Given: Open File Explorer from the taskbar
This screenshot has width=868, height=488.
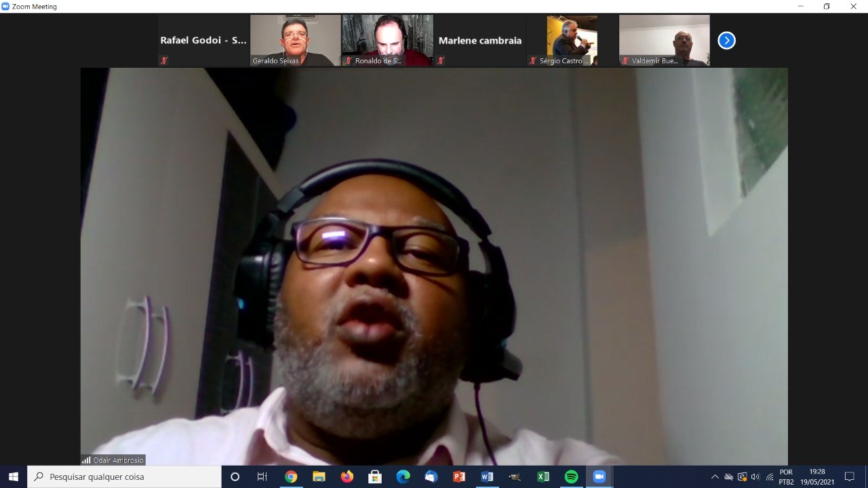Looking at the screenshot, I should pos(319,476).
